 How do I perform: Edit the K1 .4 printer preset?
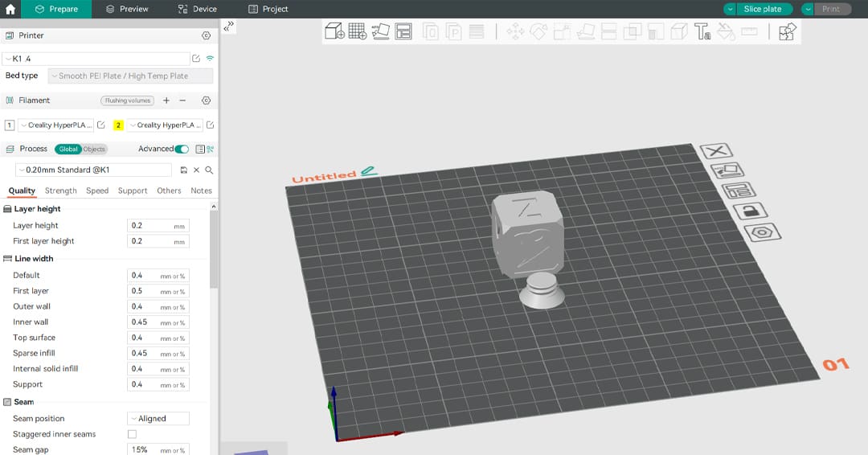(x=196, y=58)
